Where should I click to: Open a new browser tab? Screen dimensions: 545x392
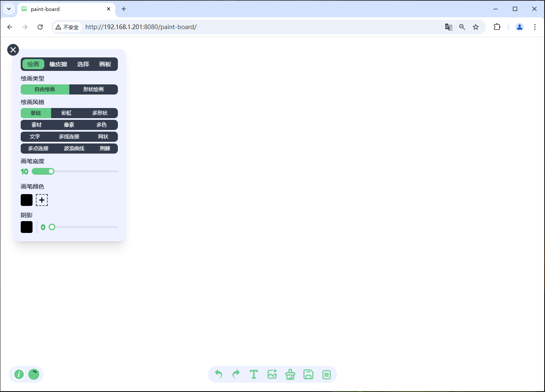124,9
